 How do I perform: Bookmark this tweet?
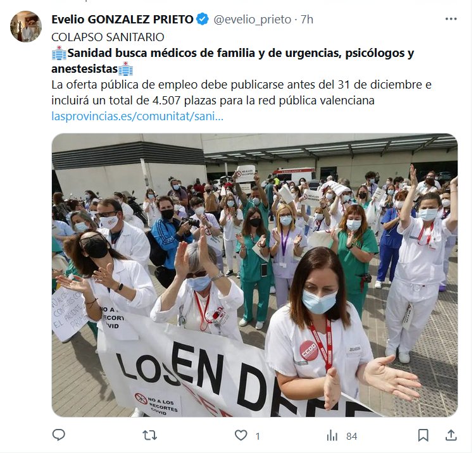tap(423, 435)
